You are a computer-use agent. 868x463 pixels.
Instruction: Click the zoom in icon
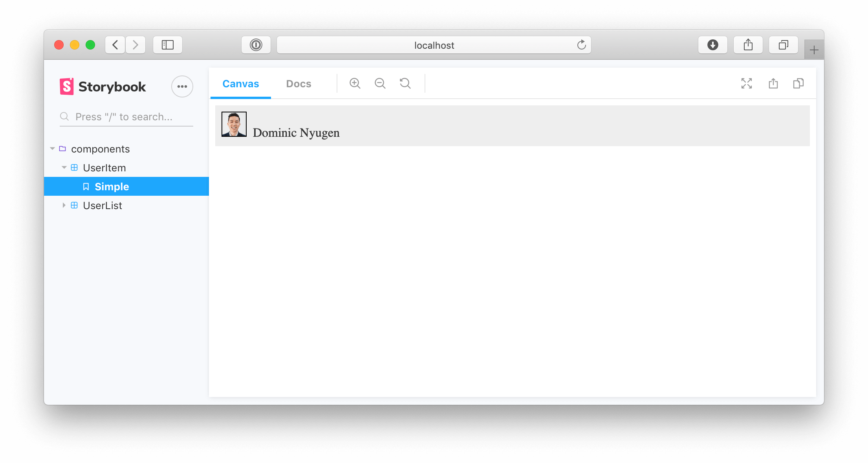click(x=356, y=83)
